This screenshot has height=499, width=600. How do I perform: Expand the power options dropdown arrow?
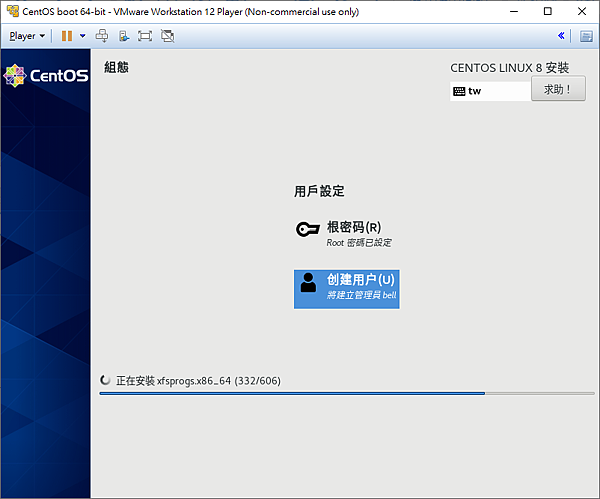click(83, 36)
